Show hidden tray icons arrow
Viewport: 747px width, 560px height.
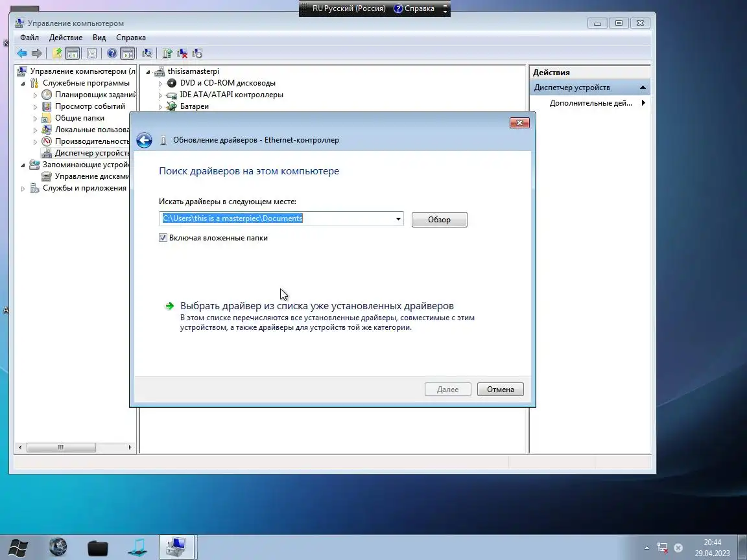click(646, 548)
